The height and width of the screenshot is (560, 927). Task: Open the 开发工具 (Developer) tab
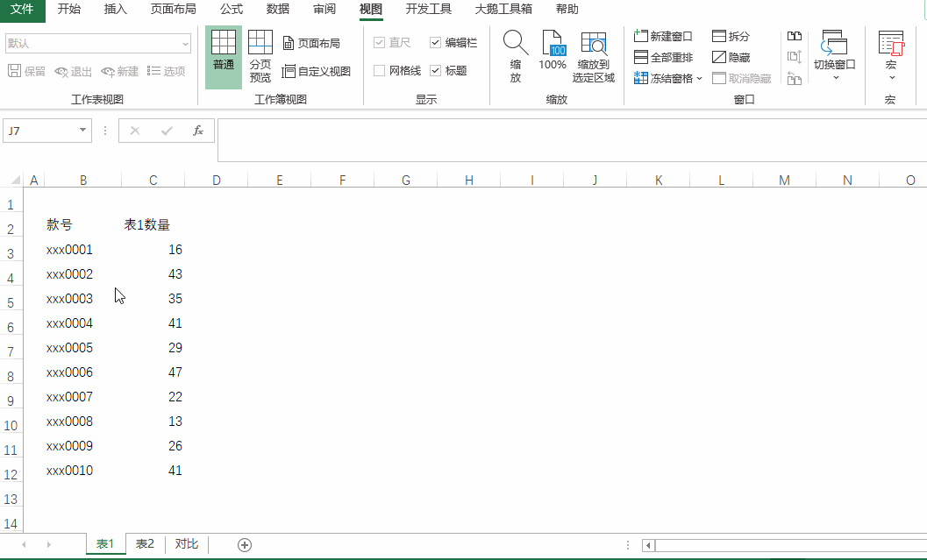click(429, 10)
